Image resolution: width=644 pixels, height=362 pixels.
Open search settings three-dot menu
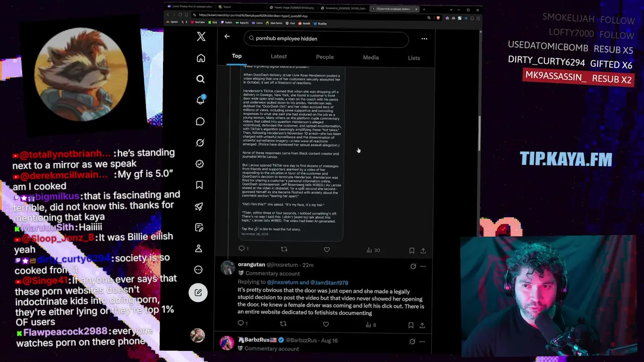point(424,39)
